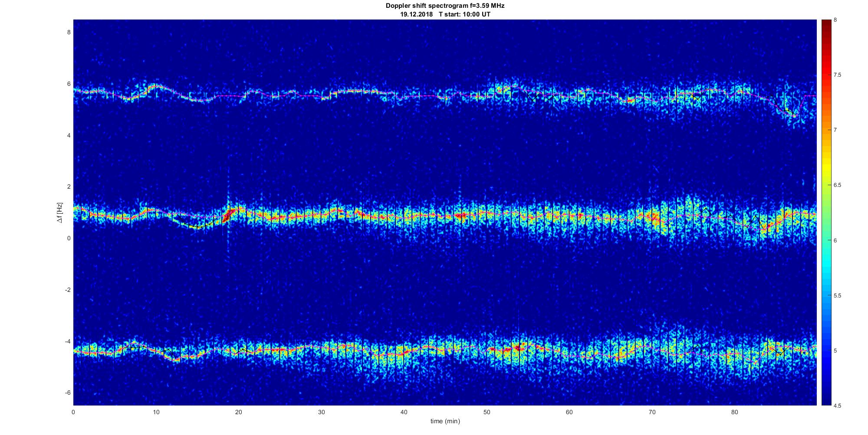Screen dimensions: 868x435
Task: Click the x-axis tick label 10
Action: tap(156, 412)
